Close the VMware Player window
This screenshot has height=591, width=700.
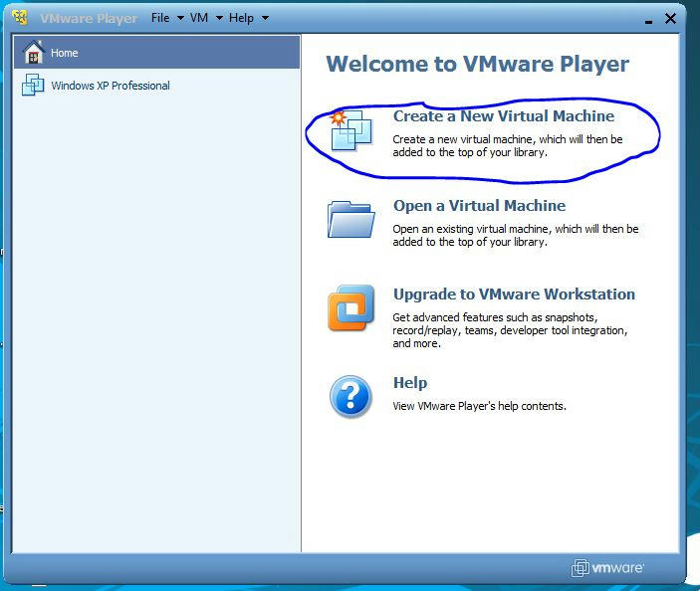[x=670, y=18]
